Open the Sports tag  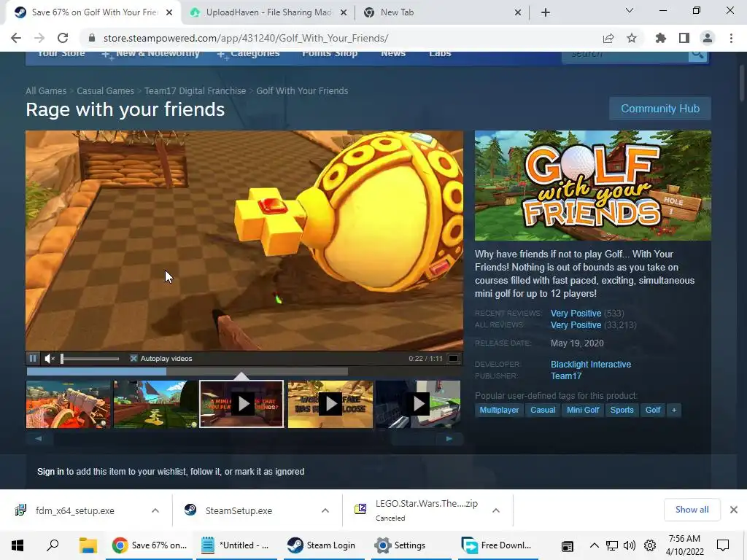(x=622, y=410)
